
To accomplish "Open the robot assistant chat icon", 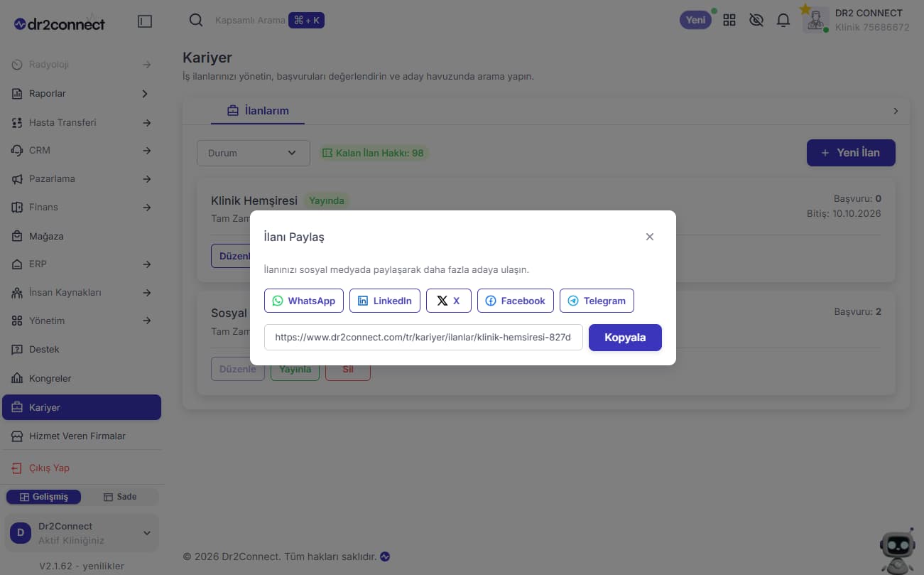I will tap(897, 551).
